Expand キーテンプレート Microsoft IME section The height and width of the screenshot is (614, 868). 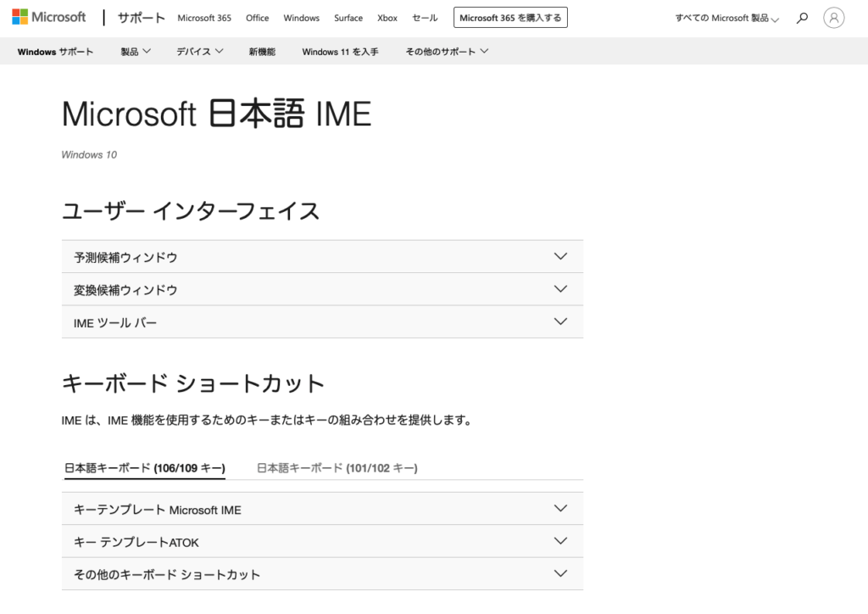tap(322, 509)
